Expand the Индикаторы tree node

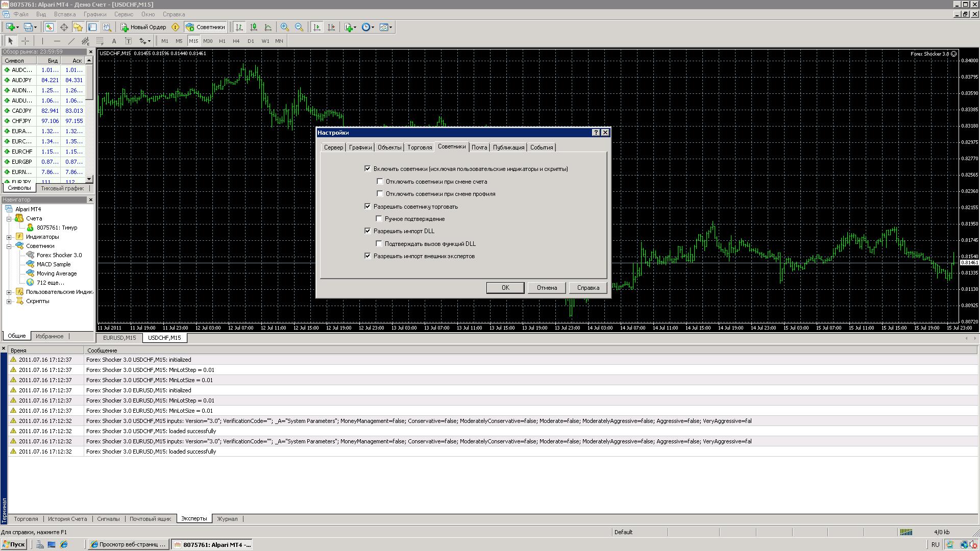coord(9,237)
